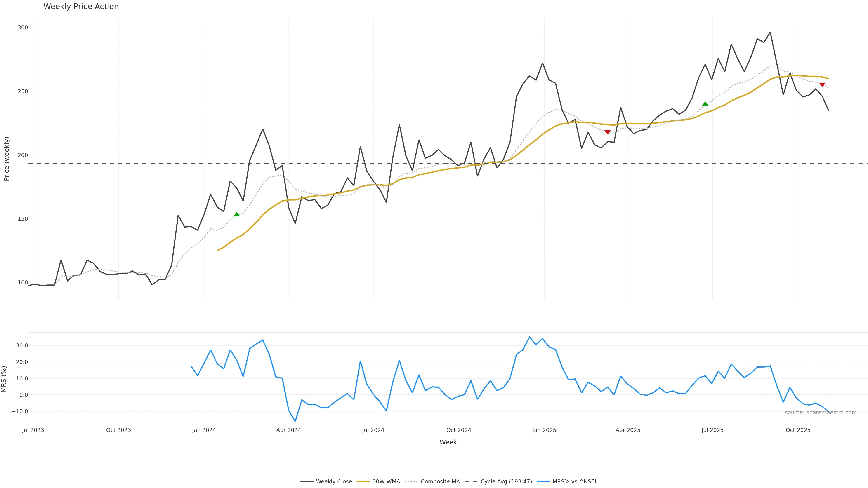Select the Jul 2023 x-axis label

coord(33,430)
